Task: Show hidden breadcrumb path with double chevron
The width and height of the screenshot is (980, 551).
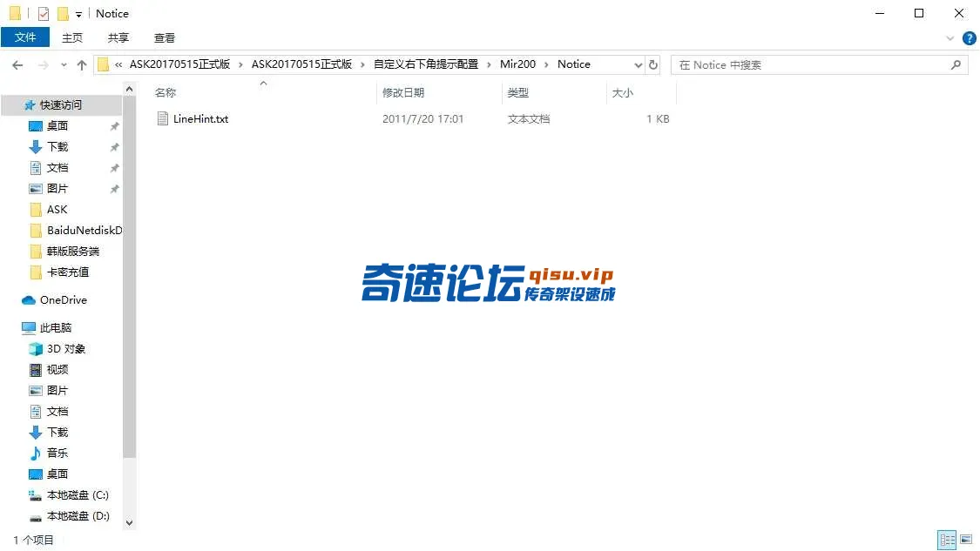Action: [118, 65]
